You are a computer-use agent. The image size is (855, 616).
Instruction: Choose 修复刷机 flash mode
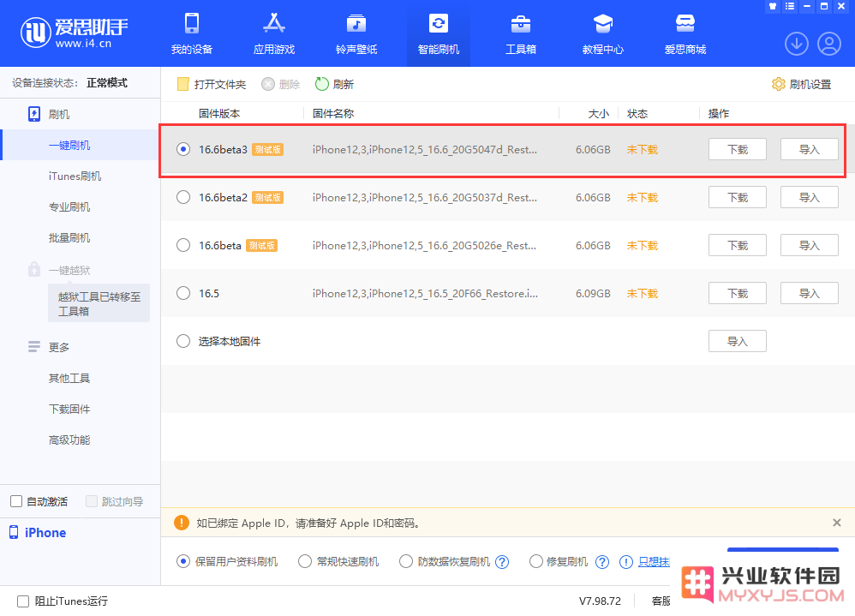pyautogui.click(x=536, y=561)
